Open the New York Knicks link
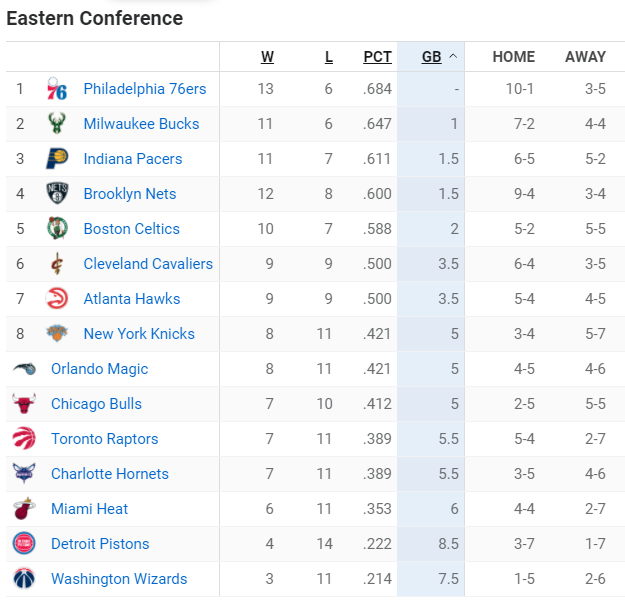 coord(139,334)
